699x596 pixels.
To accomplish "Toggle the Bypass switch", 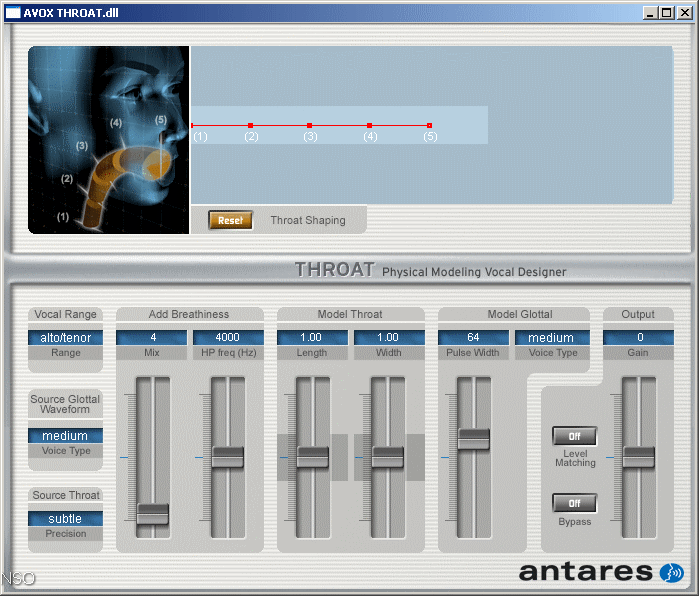I will point(574,503).
